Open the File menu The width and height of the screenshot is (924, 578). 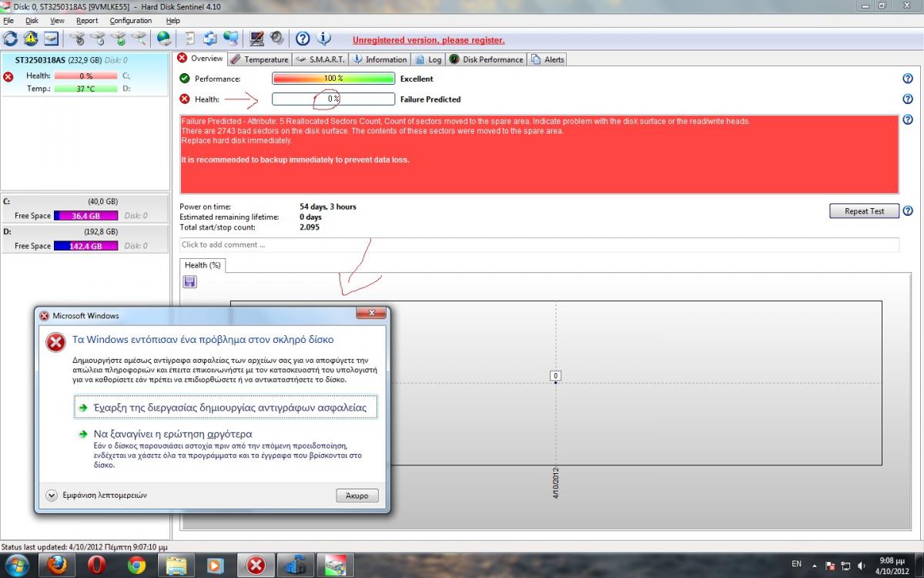(8, 21)
